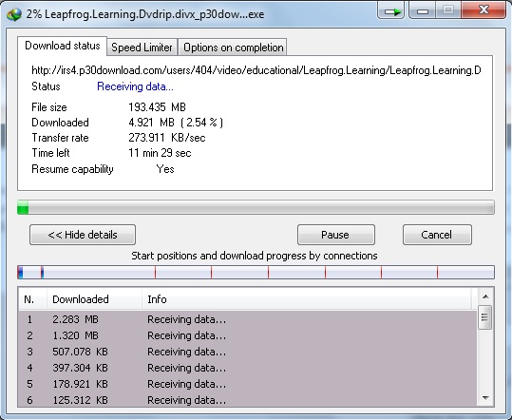Image resolution: width=512 pixels, height=420 pixels.
Task: Minimize the download window
Action: (x=423, y=11)
